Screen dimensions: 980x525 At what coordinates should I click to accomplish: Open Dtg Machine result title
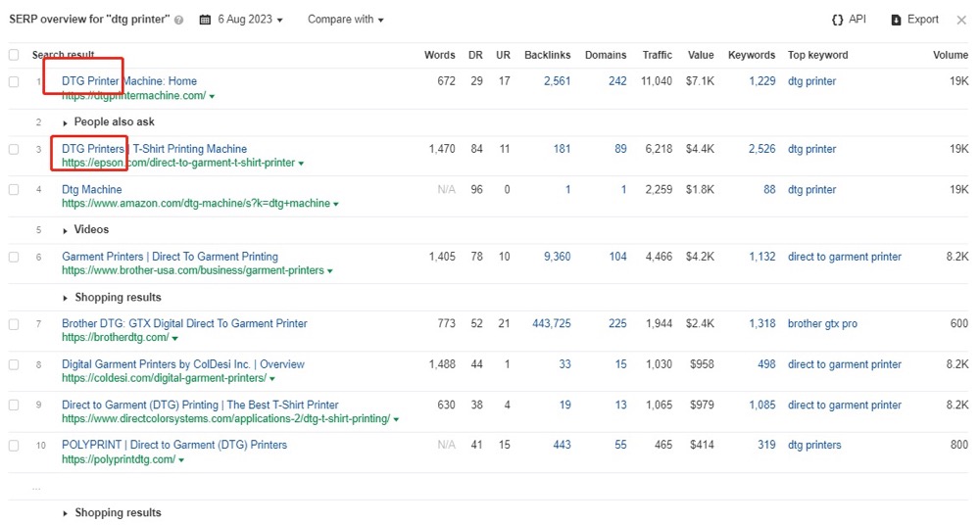tap(92, 189)
